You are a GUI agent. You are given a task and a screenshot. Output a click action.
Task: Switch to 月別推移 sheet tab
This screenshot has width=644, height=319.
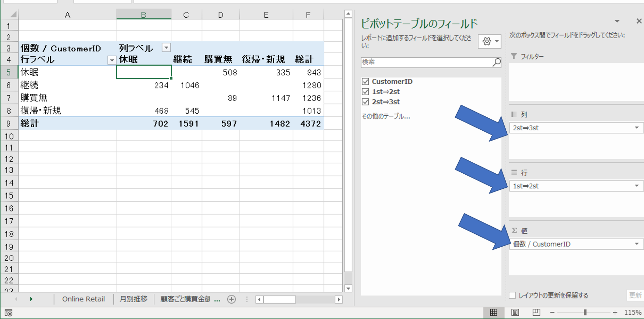tap(133, 299)
